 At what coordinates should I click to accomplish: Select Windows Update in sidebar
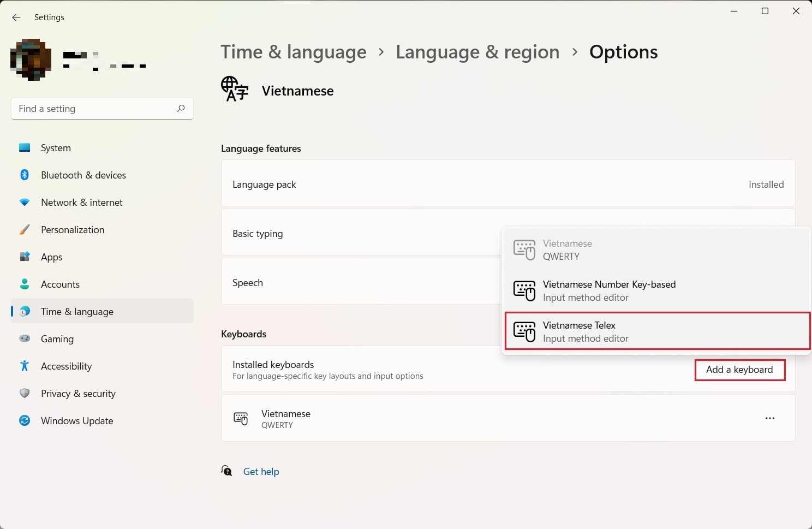point(102,420)
